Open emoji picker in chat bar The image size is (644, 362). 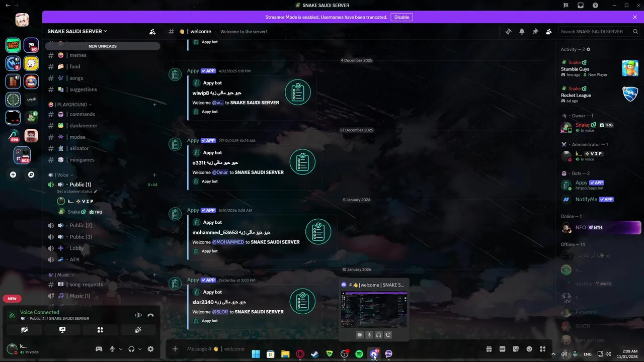[x=529, y=349]
